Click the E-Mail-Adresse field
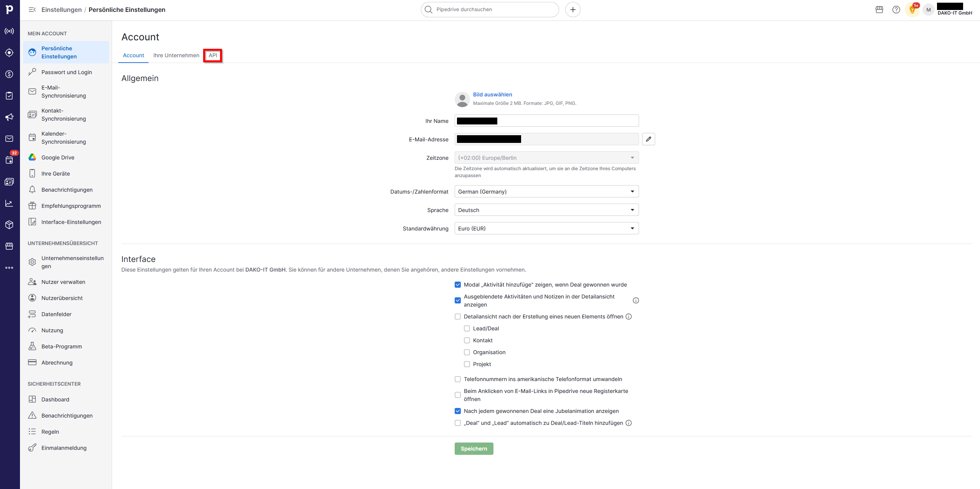The image size is (980, 489). [x=546, y=139]
